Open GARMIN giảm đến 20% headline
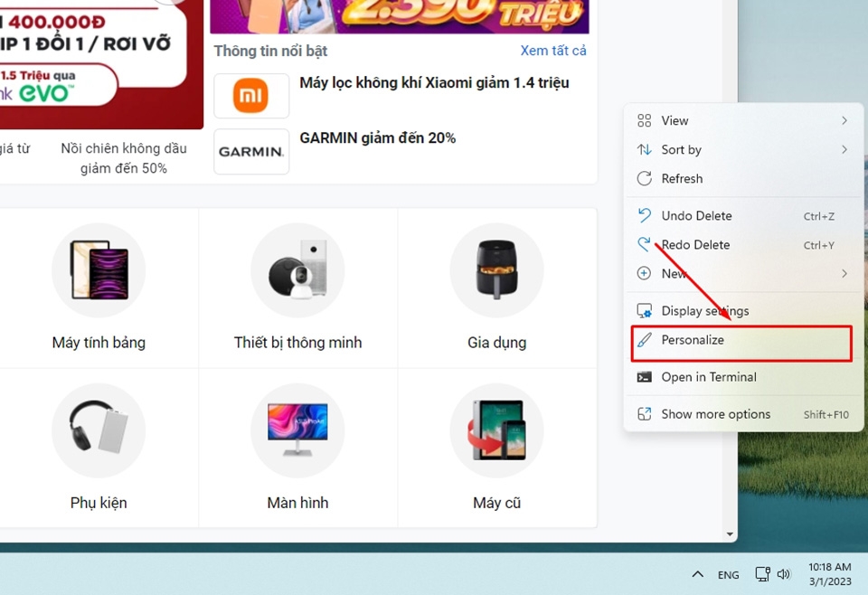The width and height of the screenshot is (868, 595). pyautogui.click(x=378, y=137)
